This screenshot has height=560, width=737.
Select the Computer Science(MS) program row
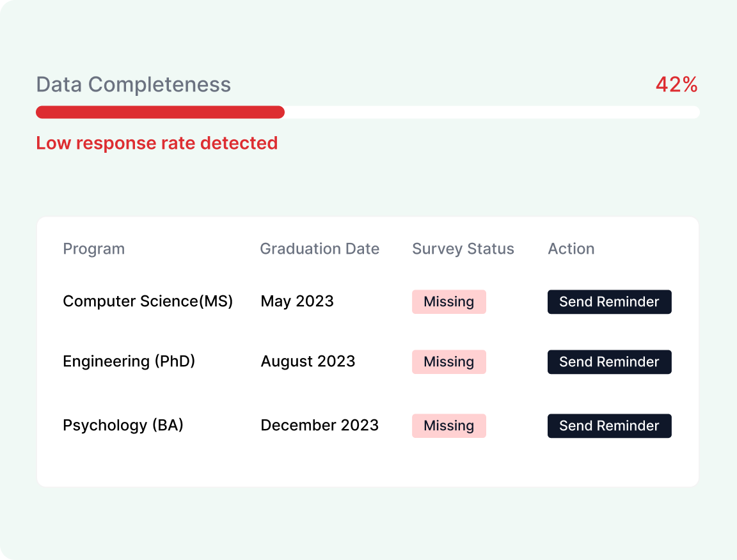click(x=368, y=302)
